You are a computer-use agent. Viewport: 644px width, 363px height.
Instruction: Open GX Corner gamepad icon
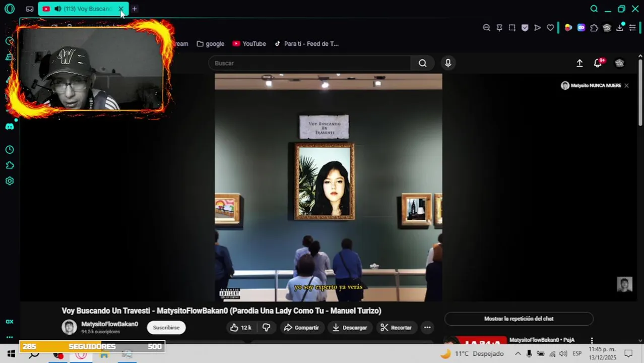[30, 9]
